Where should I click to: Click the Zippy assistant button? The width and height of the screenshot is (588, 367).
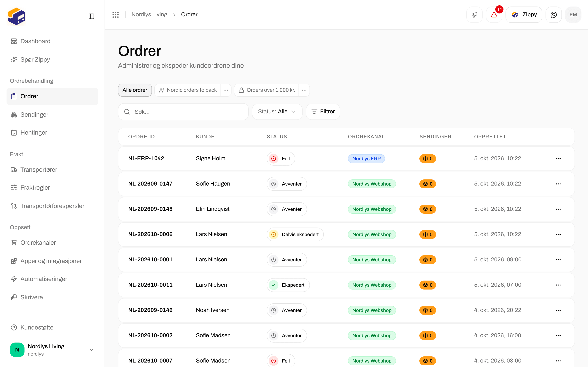point(524,14)
